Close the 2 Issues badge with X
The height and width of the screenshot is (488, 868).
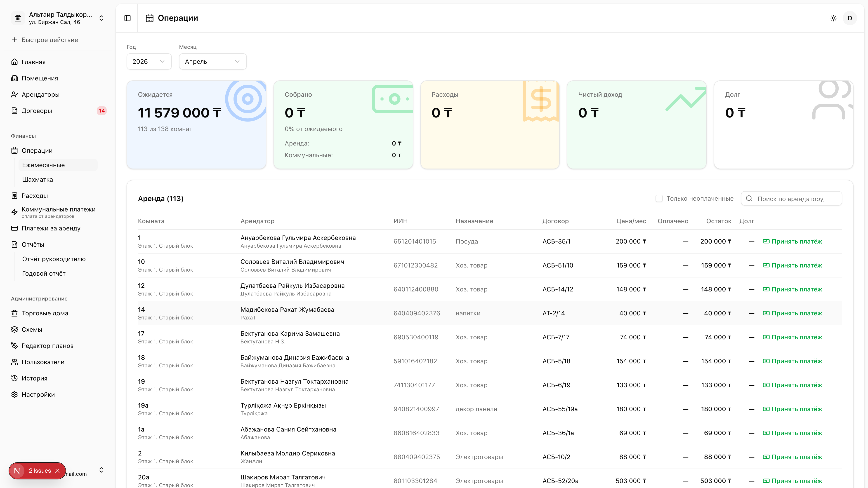tap(57, 471)
